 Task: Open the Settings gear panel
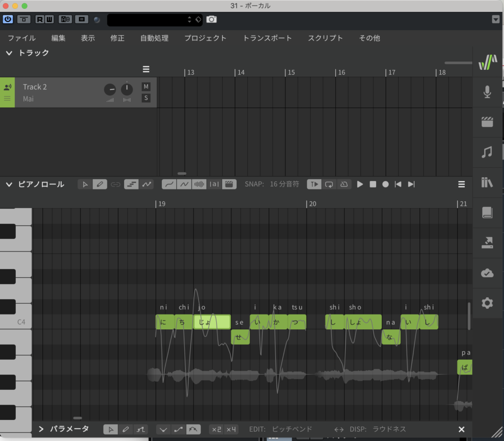click(487, 303)
